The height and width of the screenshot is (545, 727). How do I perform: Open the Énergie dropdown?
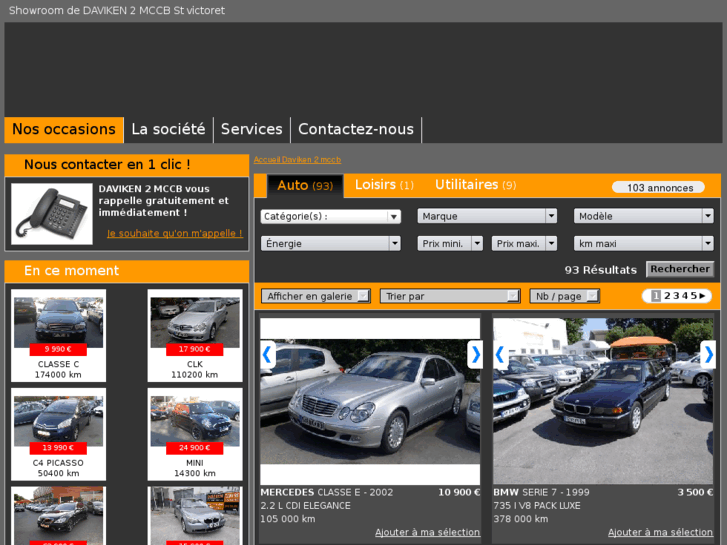(331, 244)
